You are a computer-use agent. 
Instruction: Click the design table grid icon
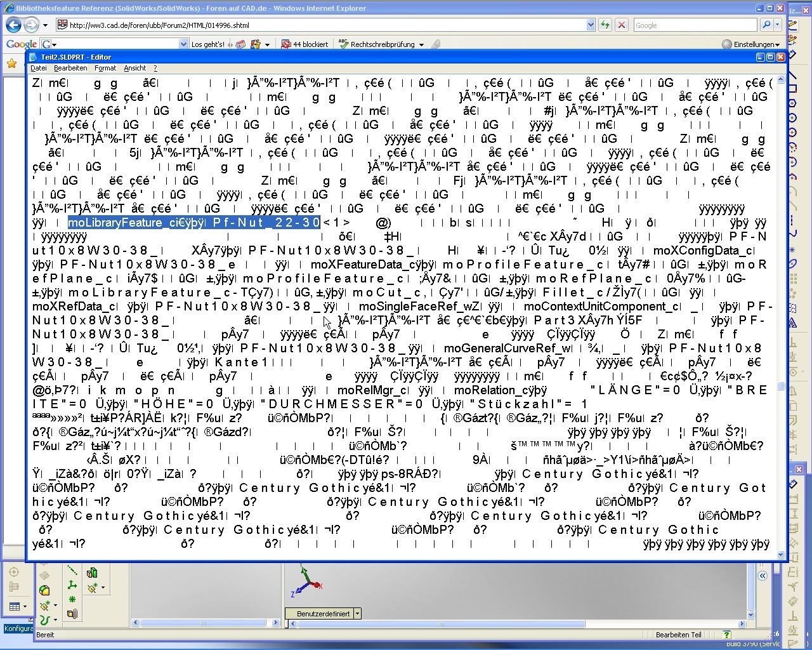[15, 607]
